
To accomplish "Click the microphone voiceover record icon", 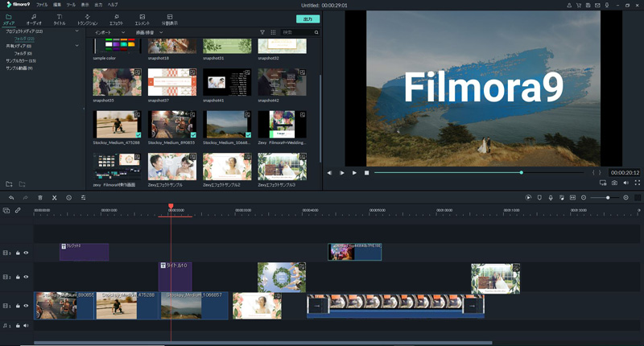I will [x=551, y=197].
